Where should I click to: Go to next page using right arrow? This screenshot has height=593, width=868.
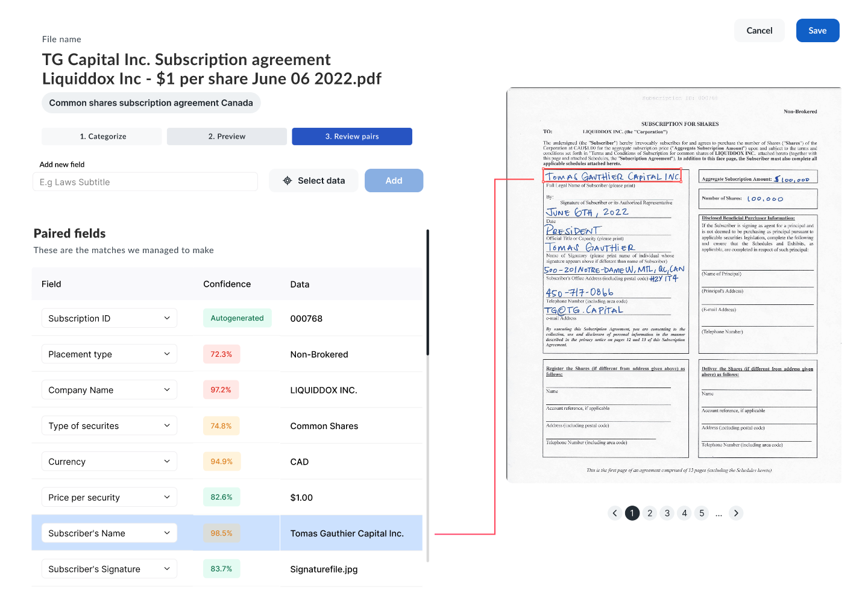point(736,513)
